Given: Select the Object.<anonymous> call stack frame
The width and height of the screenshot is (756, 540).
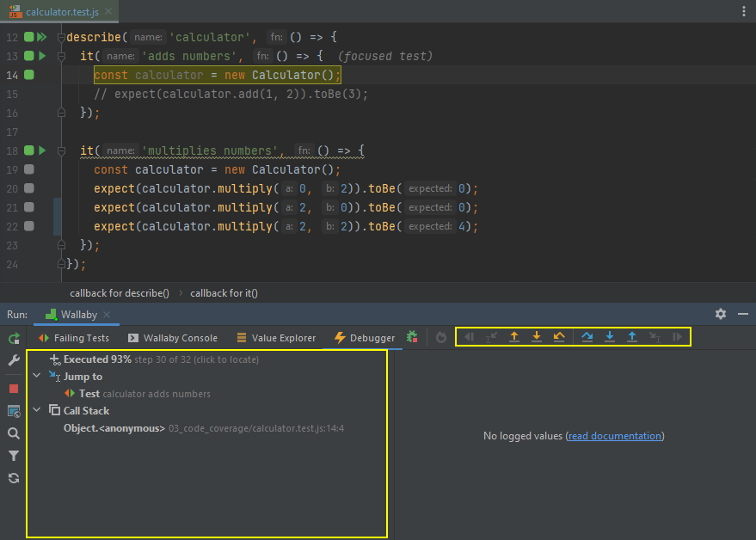Looking at the screenshot, I should pyautogui.click(x=204, y=428).
